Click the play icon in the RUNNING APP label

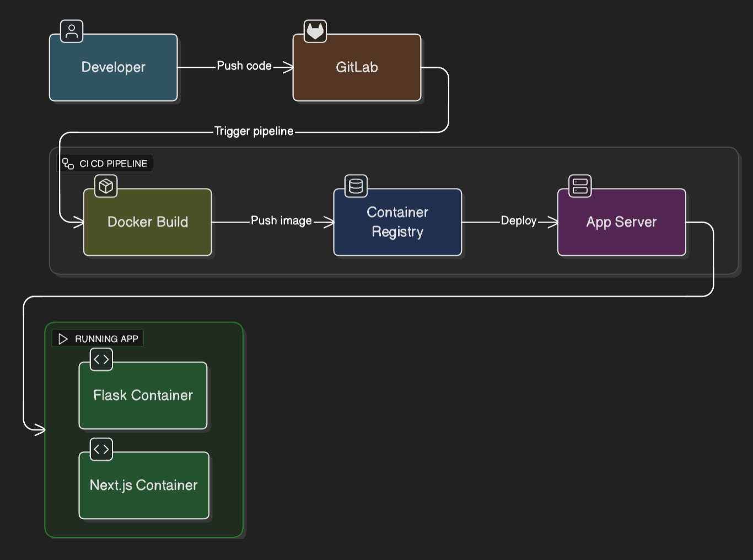tap(62, 338)
